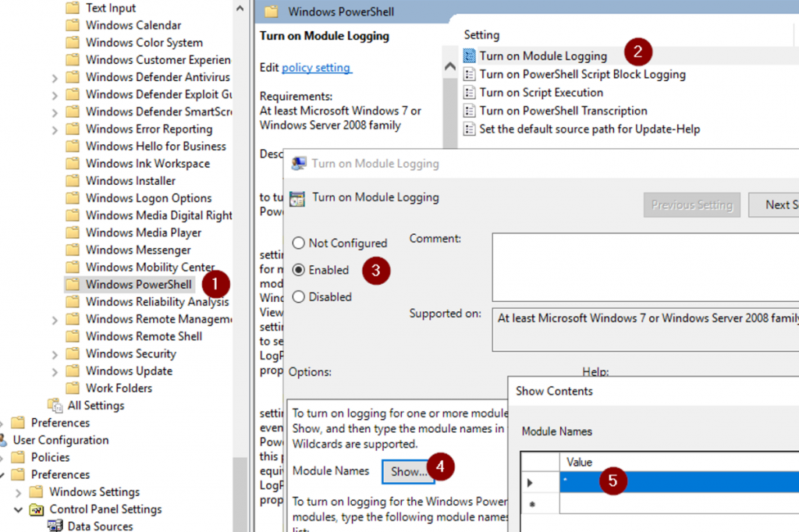The height and width of the screenshot is (532, 799).
Task: Click the Turn on Module Logging dialog title icon
Action: pyautogui.click(x=299, y=164)
